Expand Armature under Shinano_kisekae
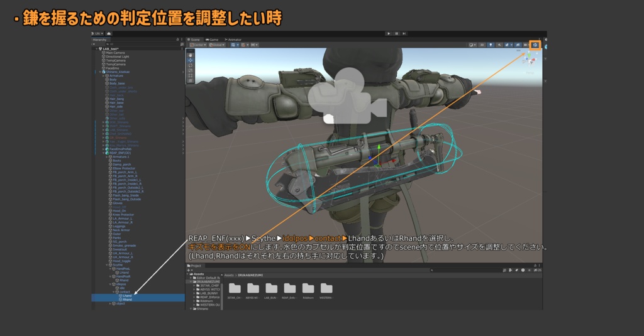 (104, 76)
